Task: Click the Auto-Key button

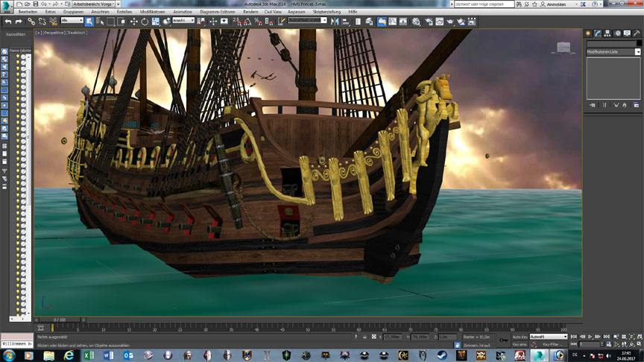Action: (x=520, y=337)
